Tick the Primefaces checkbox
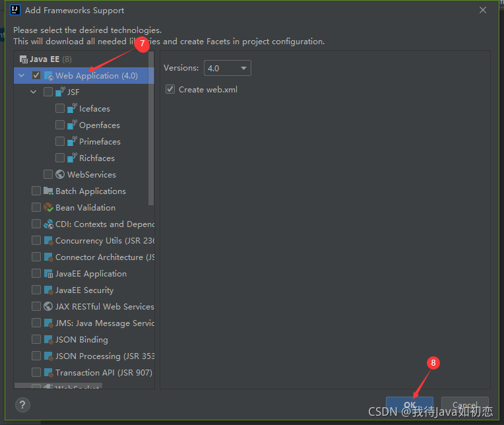 (x=60, y=141)
